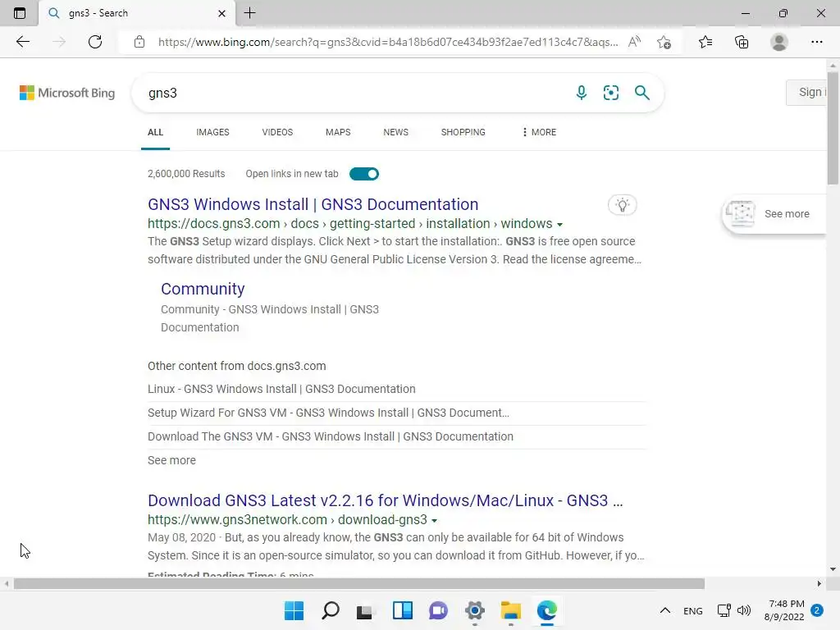Open See more side panel card

[774, 214]
